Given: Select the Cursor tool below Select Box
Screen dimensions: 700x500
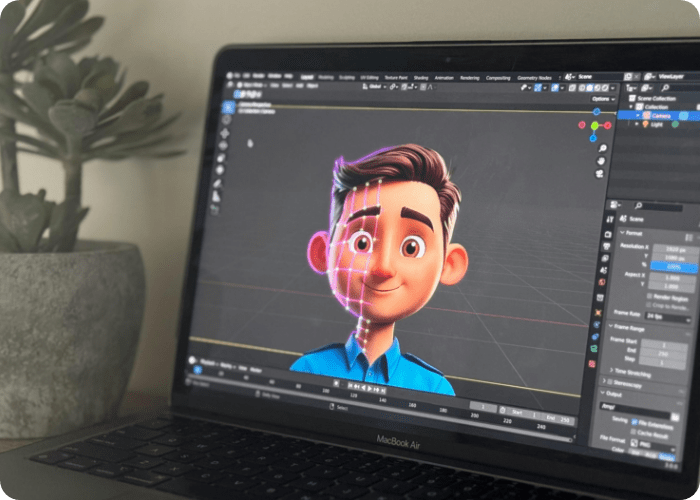Looking at the screenshot, I should pyautogui.click(x=226, y=120).
